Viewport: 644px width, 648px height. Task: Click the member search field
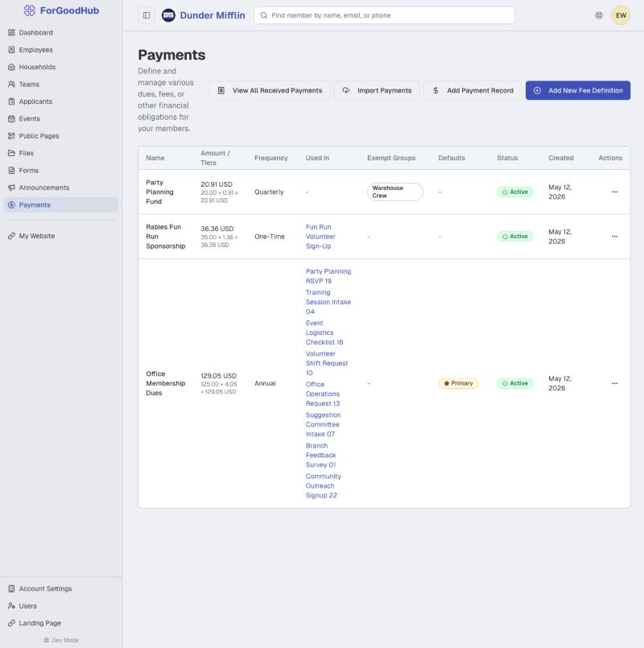384,15
